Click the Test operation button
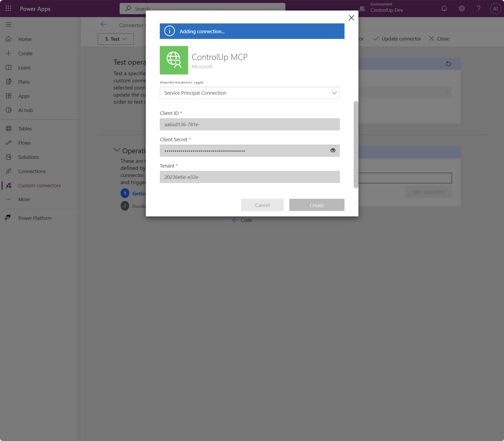The width and height of the screenshot is (504, 441). [429, 192]
